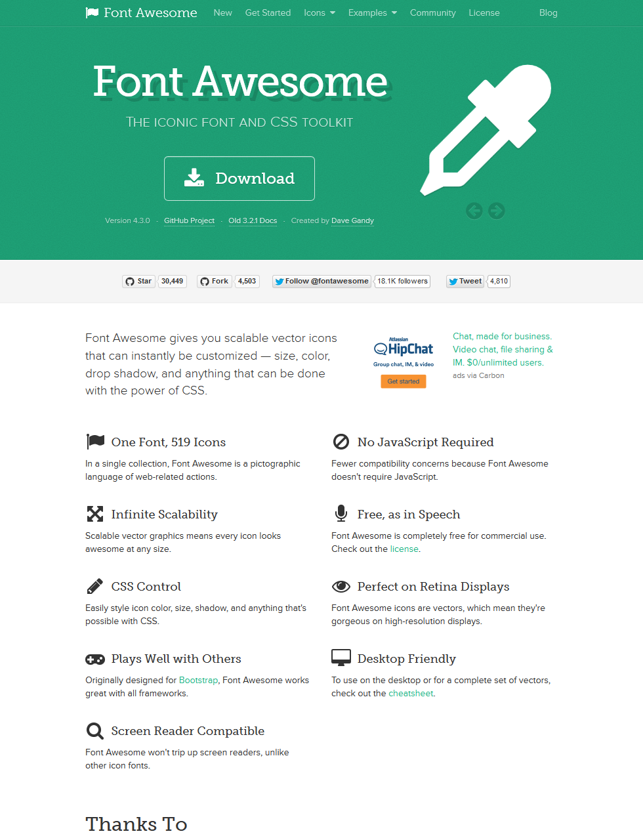
Task: Click the HipChat Get started ad button
Action: pos(404,381)
